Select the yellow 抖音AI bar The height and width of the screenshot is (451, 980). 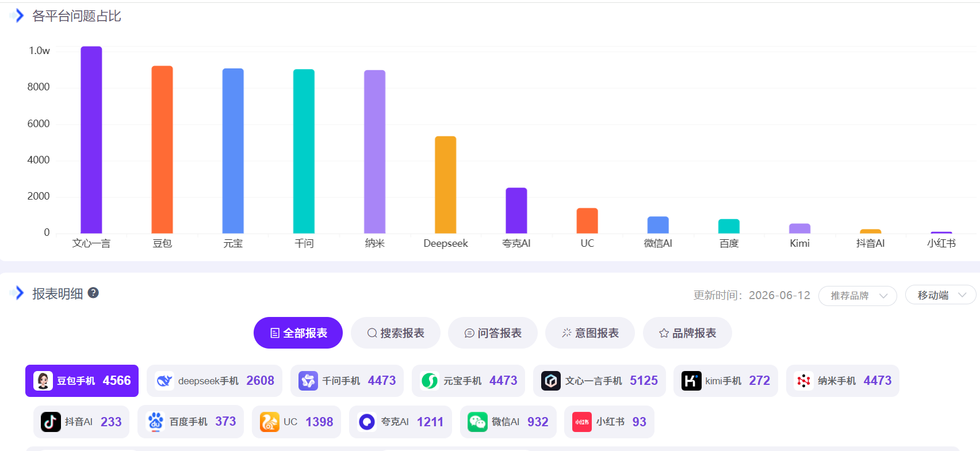(871, 231)
